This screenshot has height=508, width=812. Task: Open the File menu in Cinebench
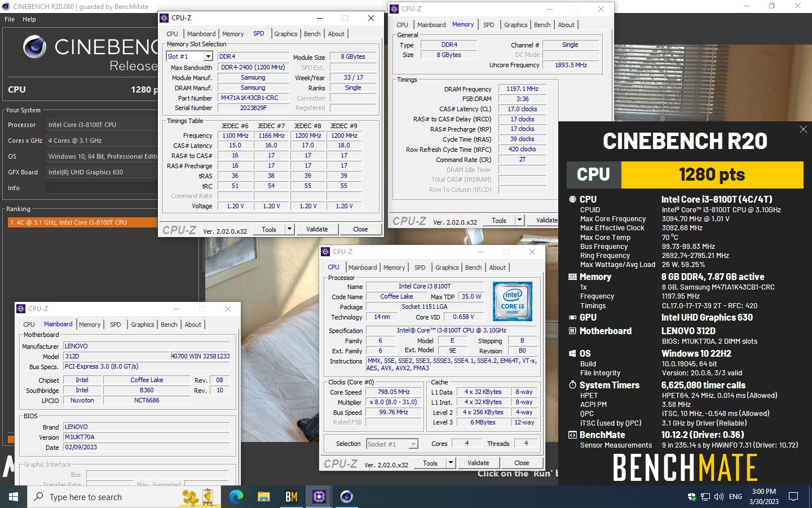click(x=10, y=19)
